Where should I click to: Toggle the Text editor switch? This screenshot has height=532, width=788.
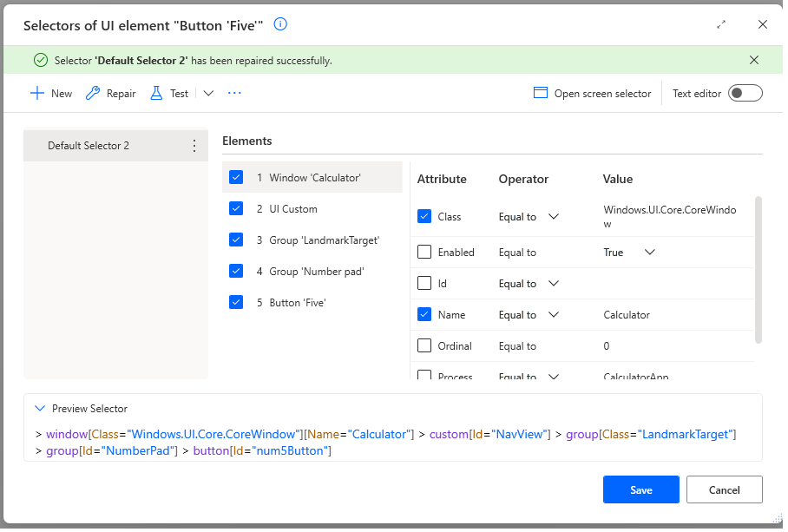click(745, 94)
